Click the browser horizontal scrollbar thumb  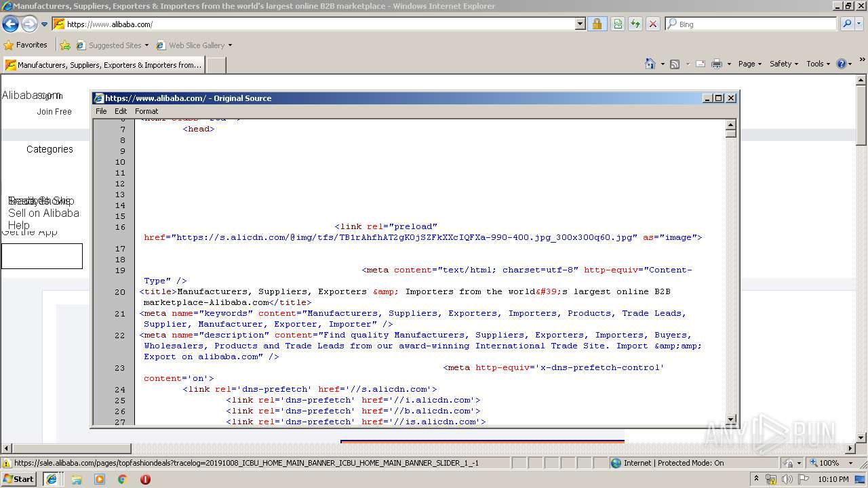71,449
